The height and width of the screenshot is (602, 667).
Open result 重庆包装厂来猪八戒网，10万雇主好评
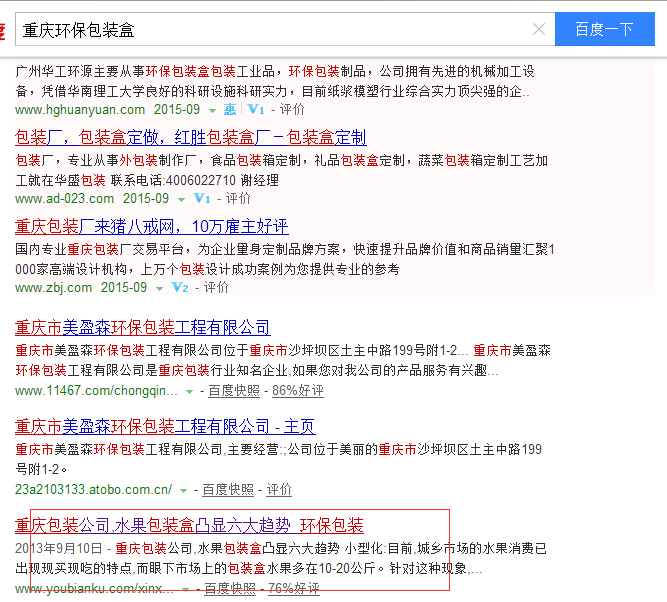point(152,226)
